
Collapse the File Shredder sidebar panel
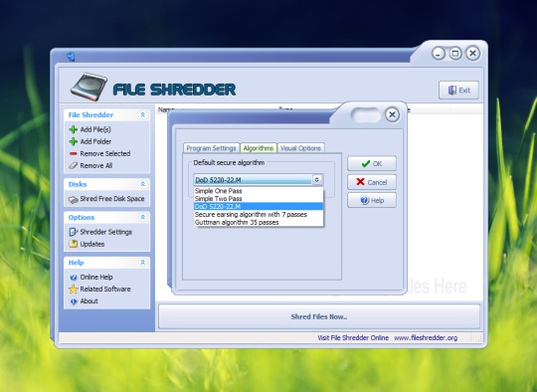click(x=143, y=114)
